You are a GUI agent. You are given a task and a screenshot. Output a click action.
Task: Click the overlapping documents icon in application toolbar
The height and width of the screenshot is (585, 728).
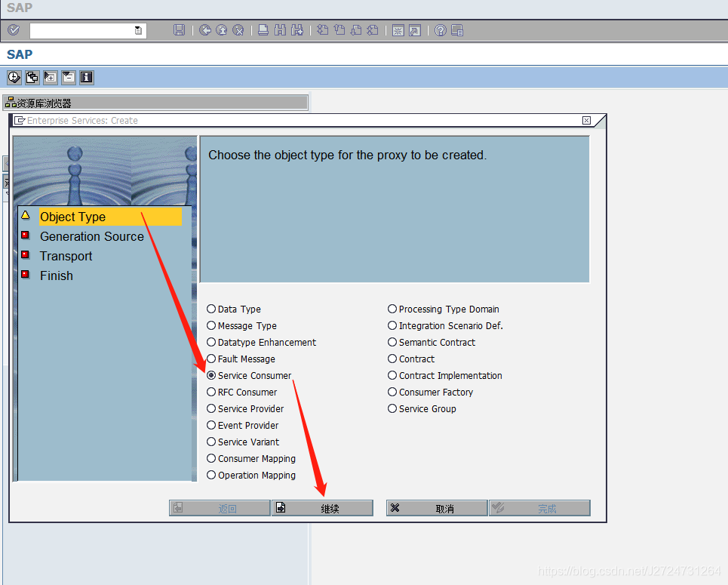tap(32, 77)
